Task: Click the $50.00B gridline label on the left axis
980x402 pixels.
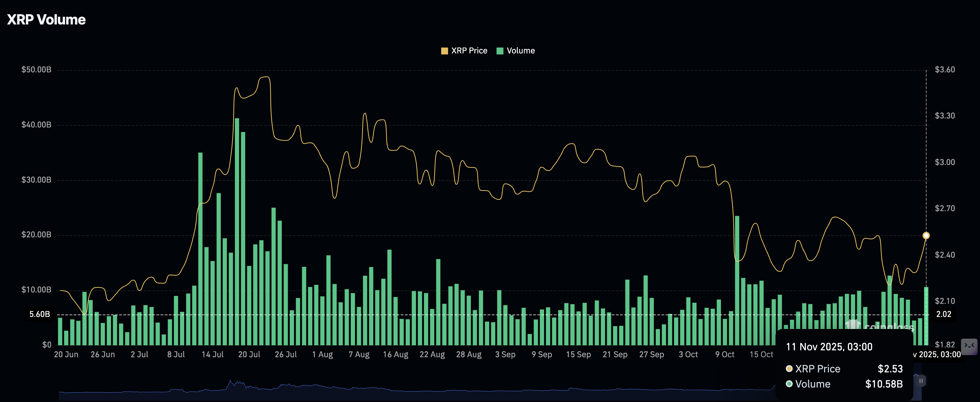Action: (36, 69)
